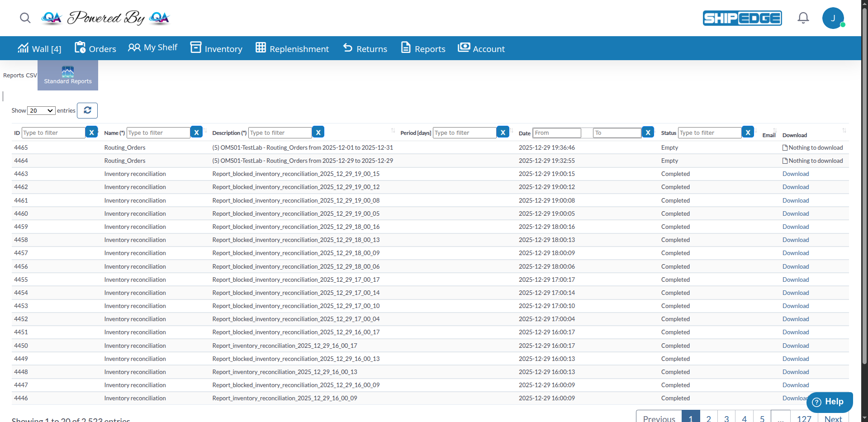Focus the Date To field
The image size is (868, 422).
click(617, 133)
